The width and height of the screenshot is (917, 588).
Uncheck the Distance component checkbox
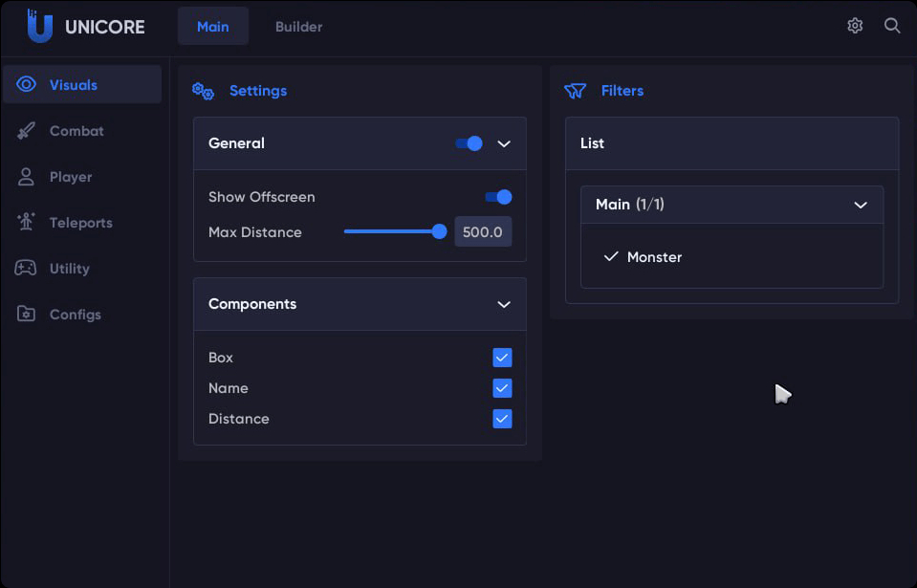(502, 419)
